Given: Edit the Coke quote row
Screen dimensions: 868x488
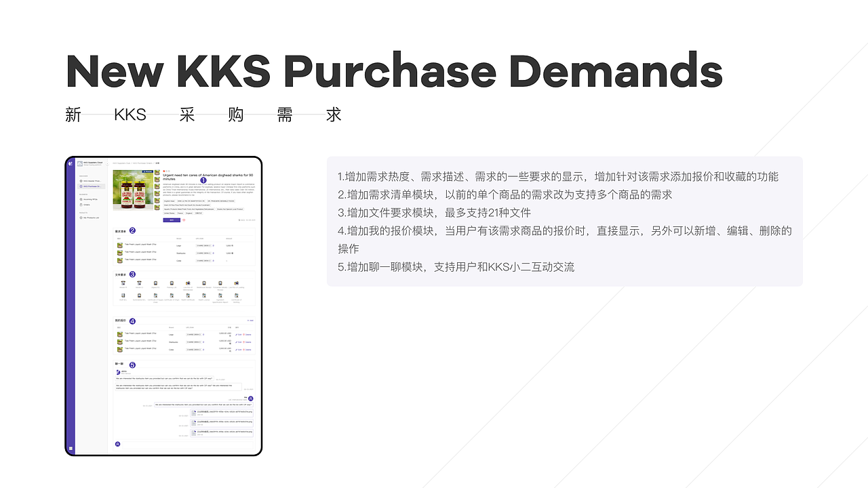Looking at the screenshot, I should click(x=238, y=350).
